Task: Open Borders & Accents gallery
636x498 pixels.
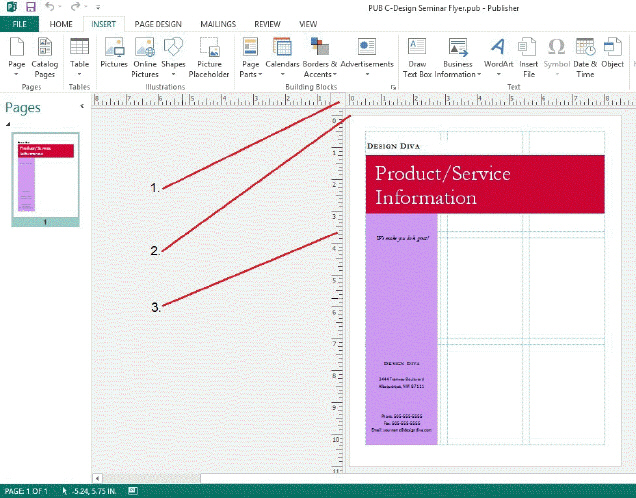Action: coord(320,58)
